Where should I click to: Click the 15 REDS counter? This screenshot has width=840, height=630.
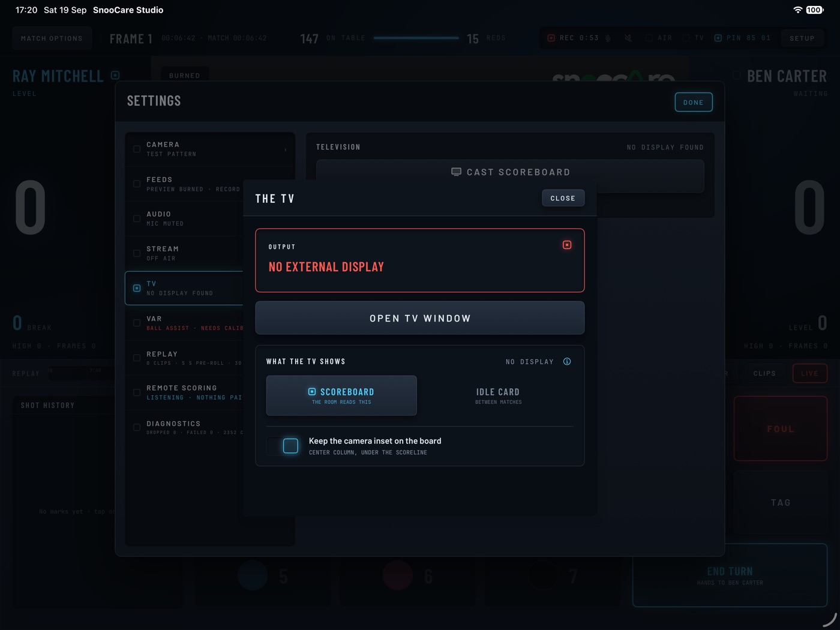point(486,38)
